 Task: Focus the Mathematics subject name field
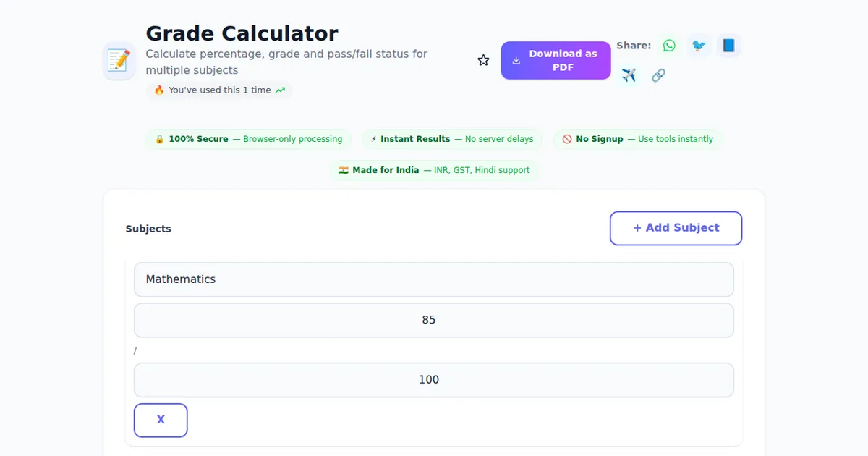(x=433, y=279)
